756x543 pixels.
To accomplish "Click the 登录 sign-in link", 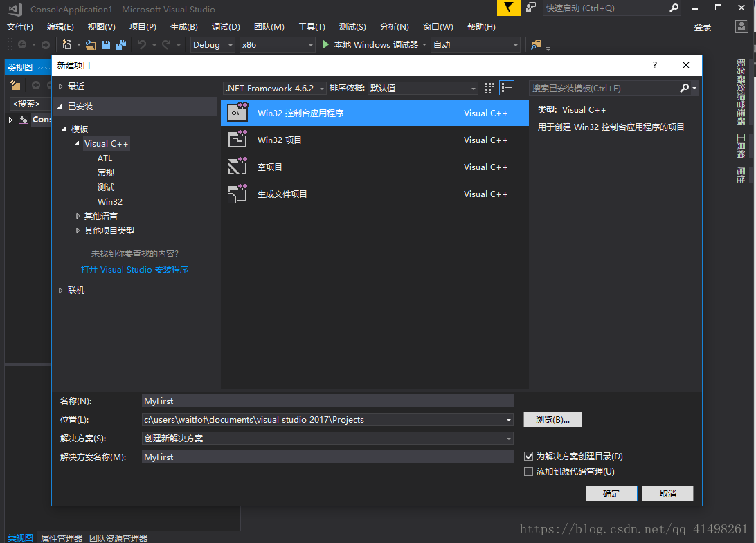I will tap(703, 28).
